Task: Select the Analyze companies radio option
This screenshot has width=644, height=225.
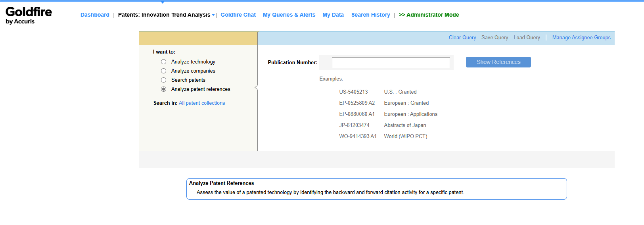Action: pos(163,71)
